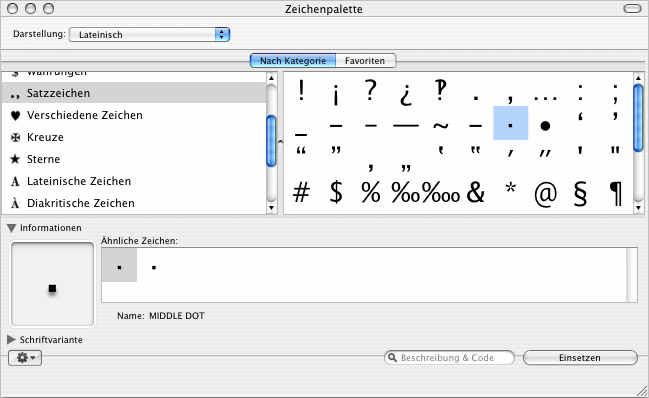Select the number sign # character

tap(301, 192)
